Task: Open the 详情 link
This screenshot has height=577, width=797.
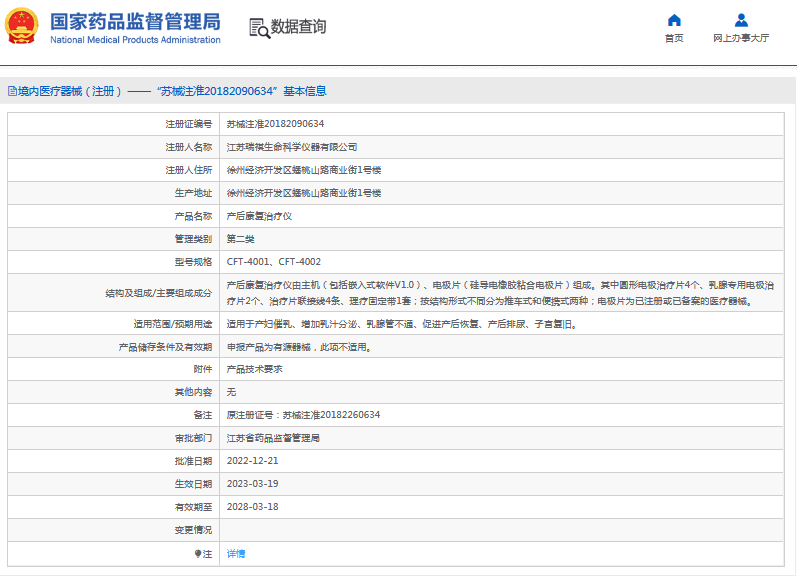Action: click(x=236, y=554)
